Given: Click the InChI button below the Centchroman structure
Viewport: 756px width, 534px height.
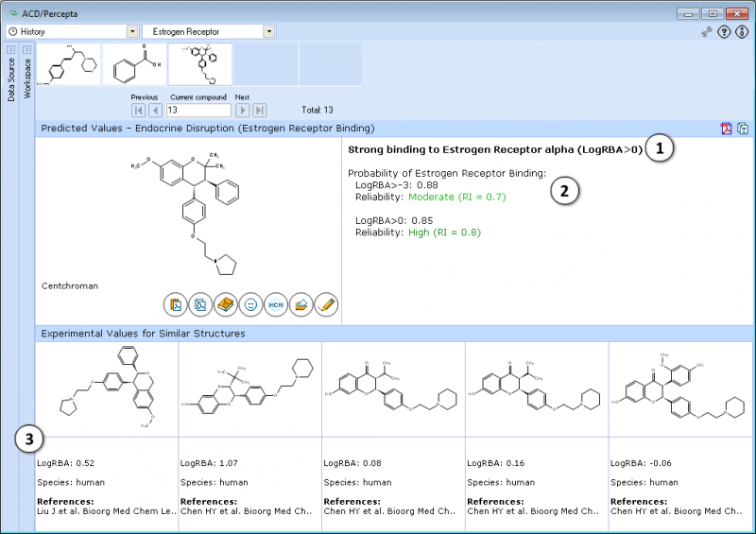Looking at the screenshot, I should [276, 304].
